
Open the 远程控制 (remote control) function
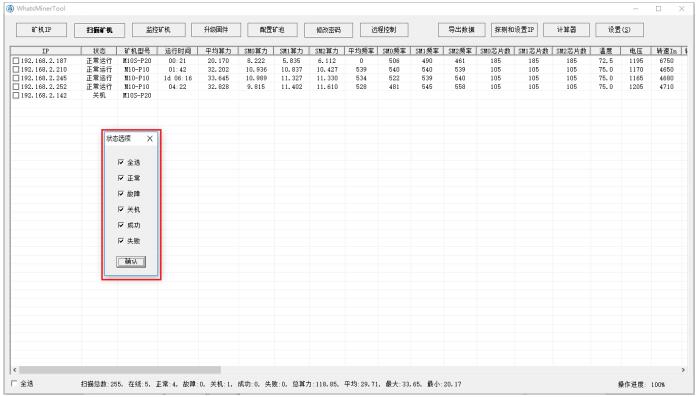pyautogui.click(x=384, y=30)
